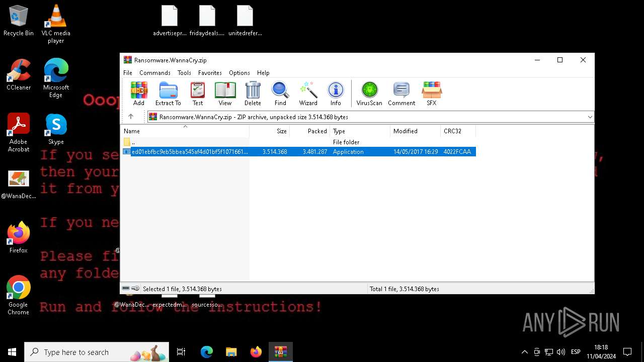Select CCleaner desktop shortcut
This screenshot has width=644, height=362.
click(x=19, y=75)
